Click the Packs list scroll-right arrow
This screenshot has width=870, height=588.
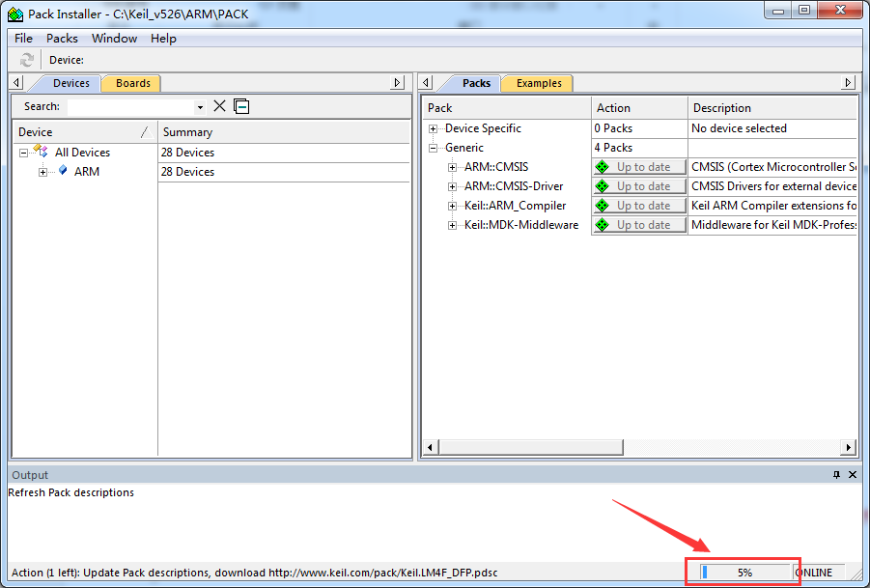(849, 447)
